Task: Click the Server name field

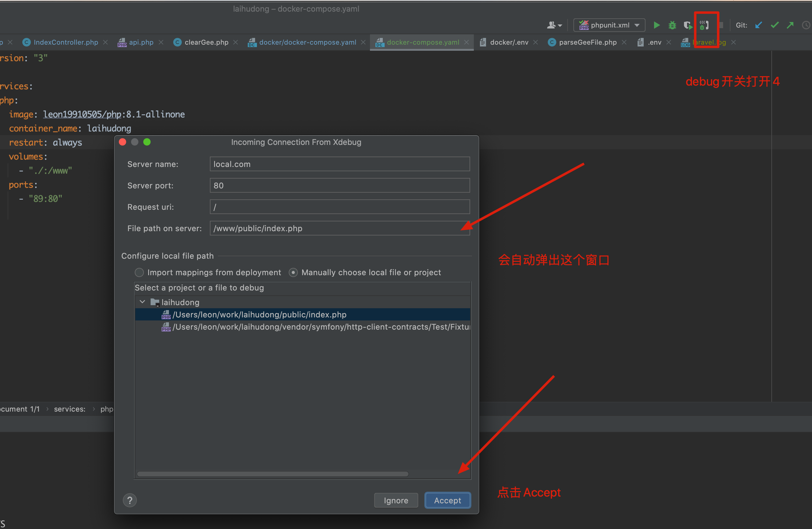Action: click(340, 164)
